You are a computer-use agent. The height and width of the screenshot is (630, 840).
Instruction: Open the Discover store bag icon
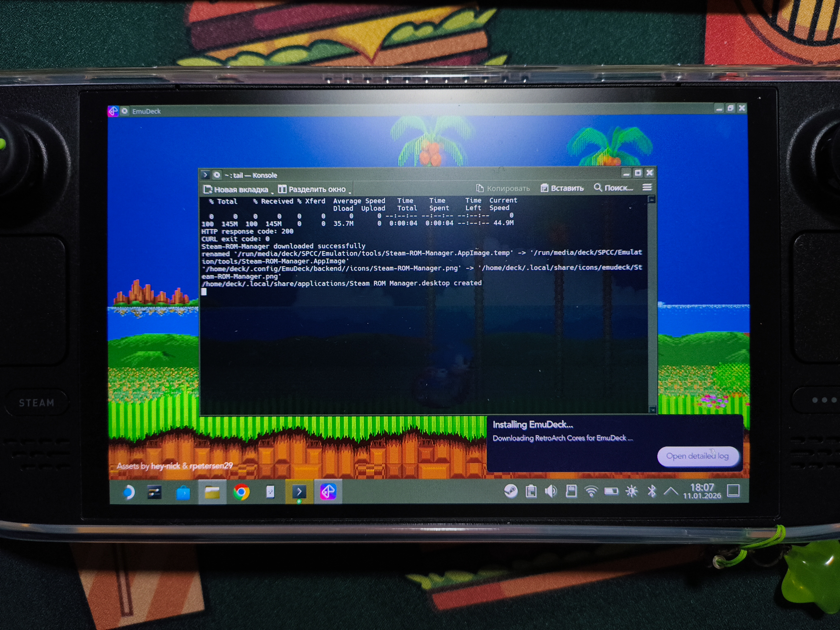[183, 493]
